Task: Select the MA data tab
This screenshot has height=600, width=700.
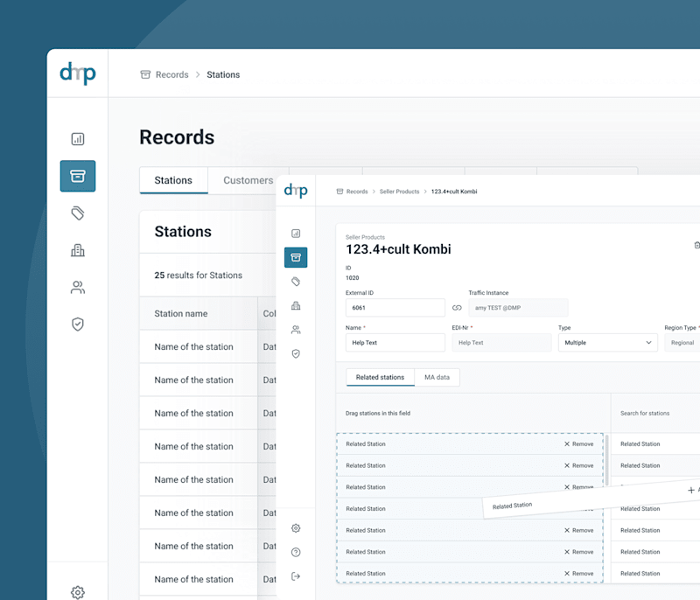Action: pos(437,377)
